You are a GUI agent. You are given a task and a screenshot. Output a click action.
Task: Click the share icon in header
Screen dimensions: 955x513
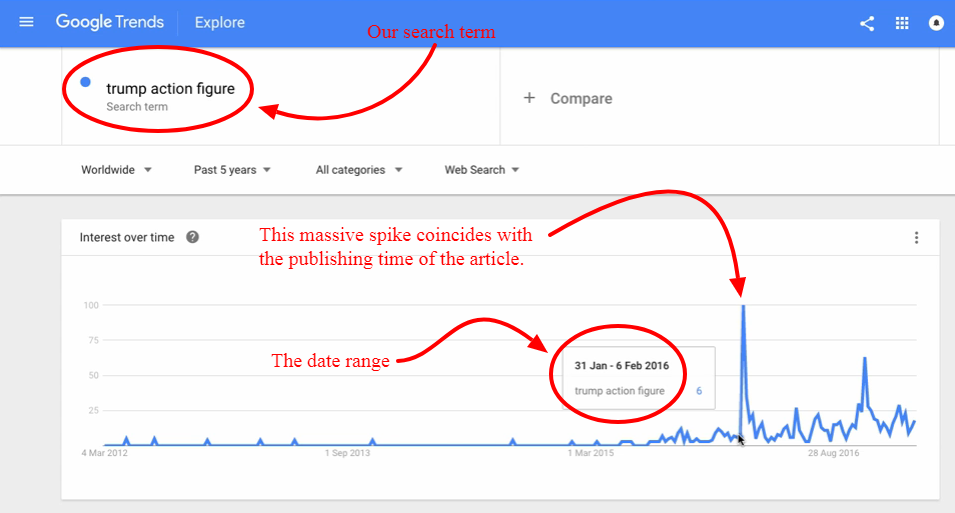(867, 23)
